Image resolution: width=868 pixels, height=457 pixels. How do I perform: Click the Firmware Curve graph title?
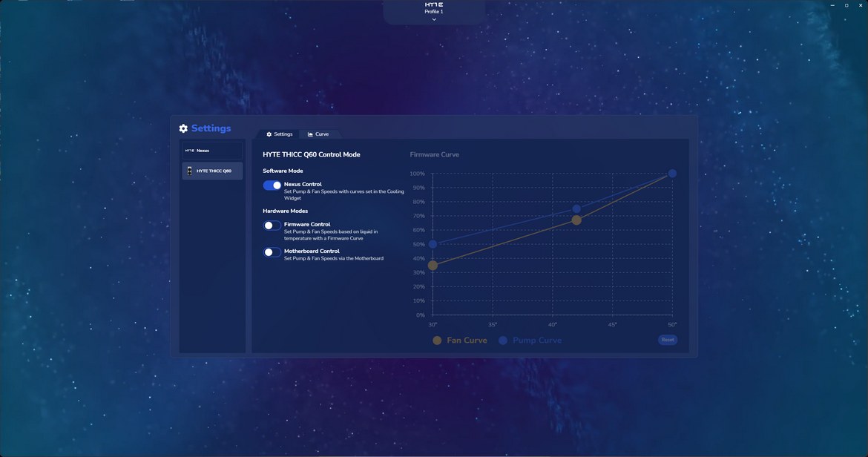point(435,155)
